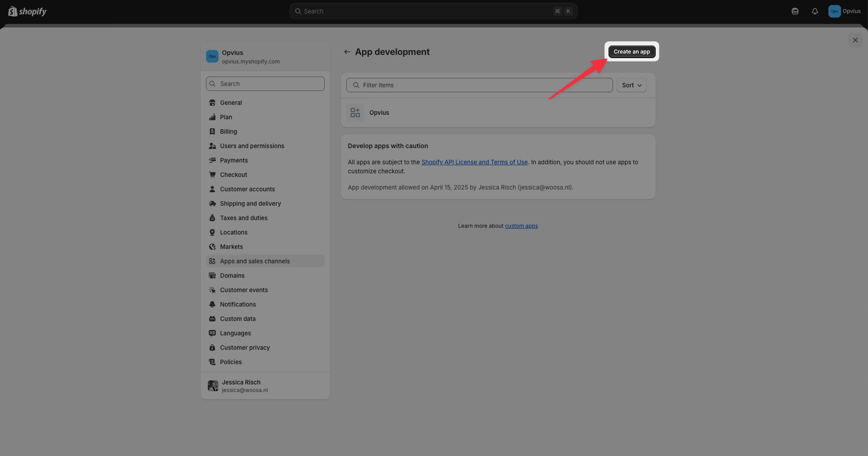Click the Policies icon
Screen dimensions: 868x456
tap(212, 362)
